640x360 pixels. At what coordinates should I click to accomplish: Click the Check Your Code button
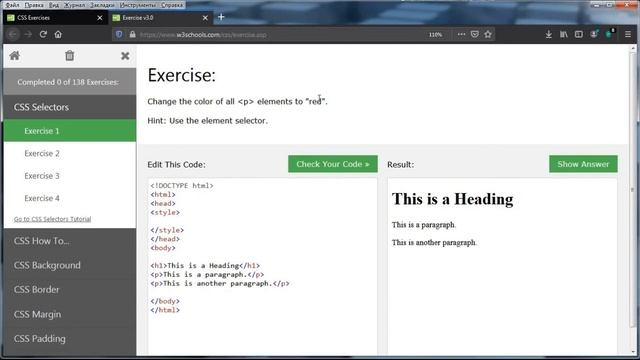333,164
